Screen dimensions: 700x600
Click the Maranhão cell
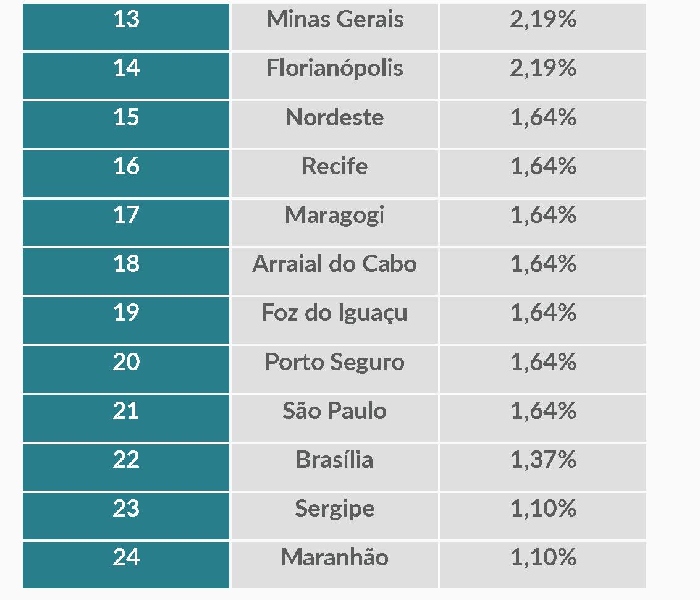334,565
